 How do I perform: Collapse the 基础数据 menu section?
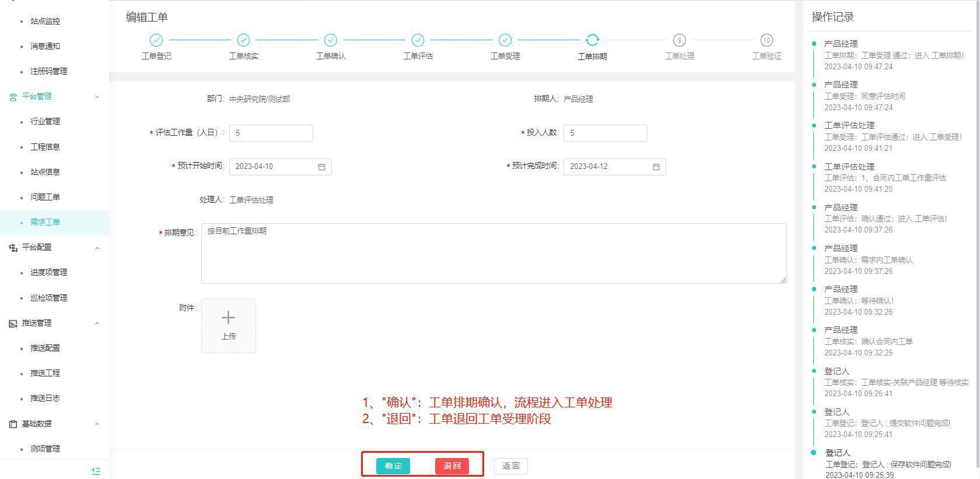tap(97, 424)
